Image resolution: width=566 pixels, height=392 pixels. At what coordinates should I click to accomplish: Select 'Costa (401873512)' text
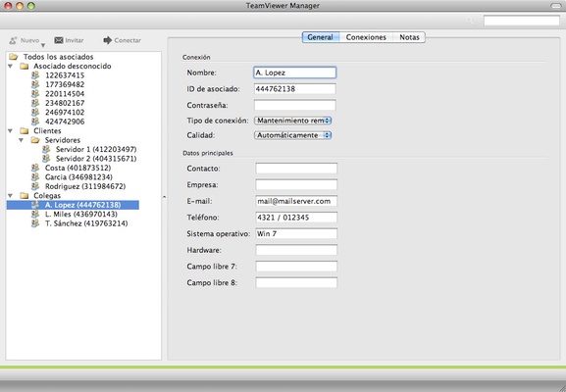point(77,168)
